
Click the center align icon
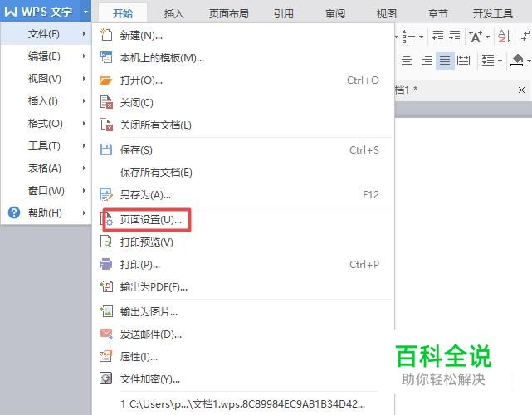pos(407,61)
